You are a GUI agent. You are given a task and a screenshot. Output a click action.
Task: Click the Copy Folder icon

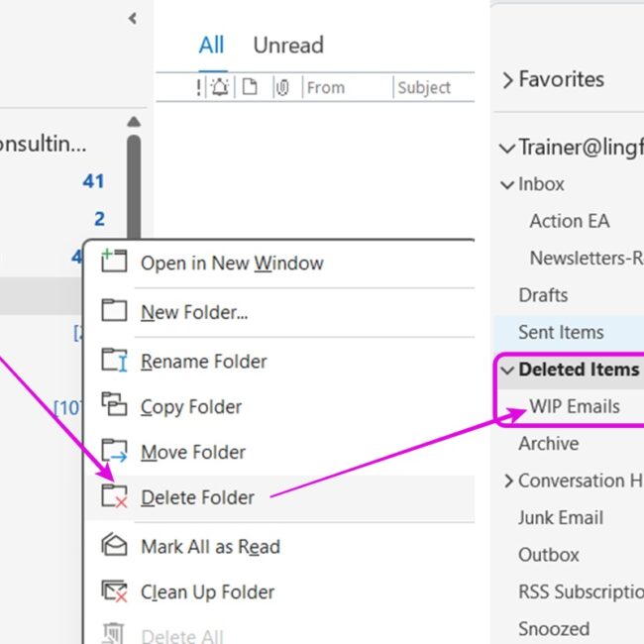tap(115, 406)
